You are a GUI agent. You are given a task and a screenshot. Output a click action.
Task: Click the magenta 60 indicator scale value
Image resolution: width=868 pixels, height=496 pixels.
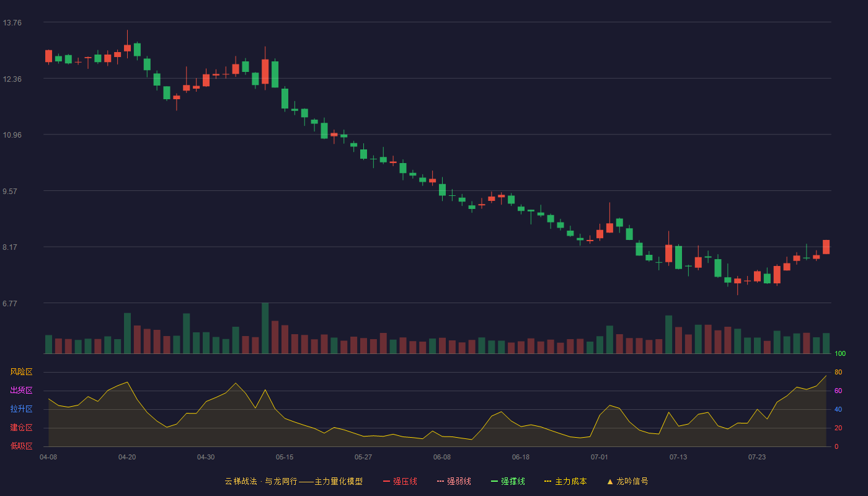click(x=838, y=391)
